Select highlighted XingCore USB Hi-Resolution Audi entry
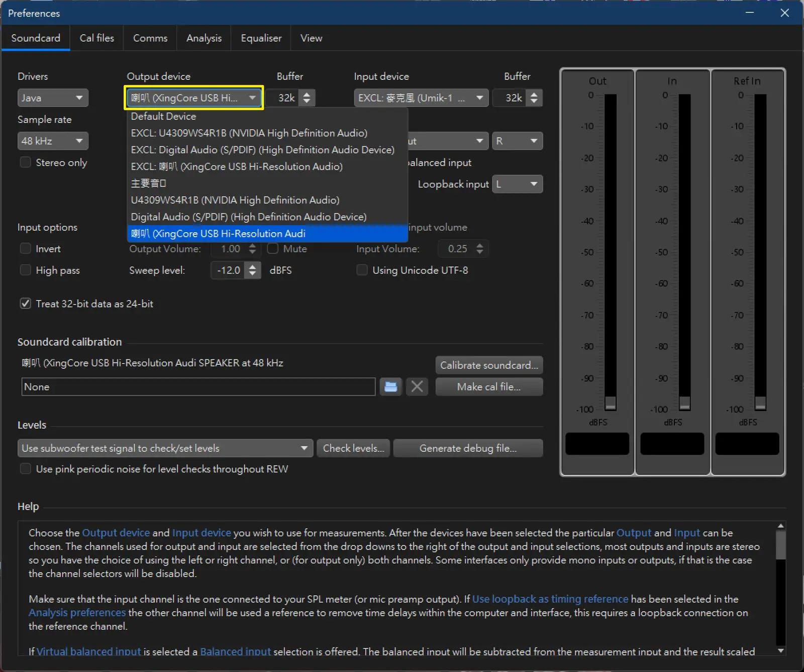This screenshot has height=672, width=804. [267, 234]
